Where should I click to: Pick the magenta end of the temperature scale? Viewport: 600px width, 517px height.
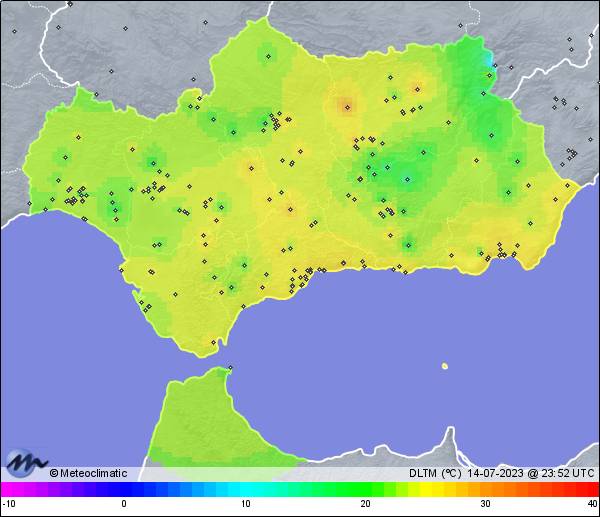tap(9, 489)
